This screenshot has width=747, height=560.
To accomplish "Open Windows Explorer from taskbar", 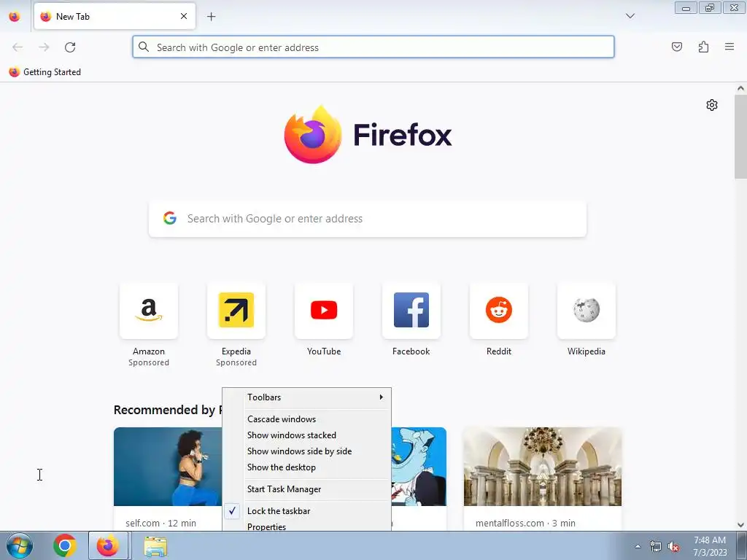I will 155,546.
